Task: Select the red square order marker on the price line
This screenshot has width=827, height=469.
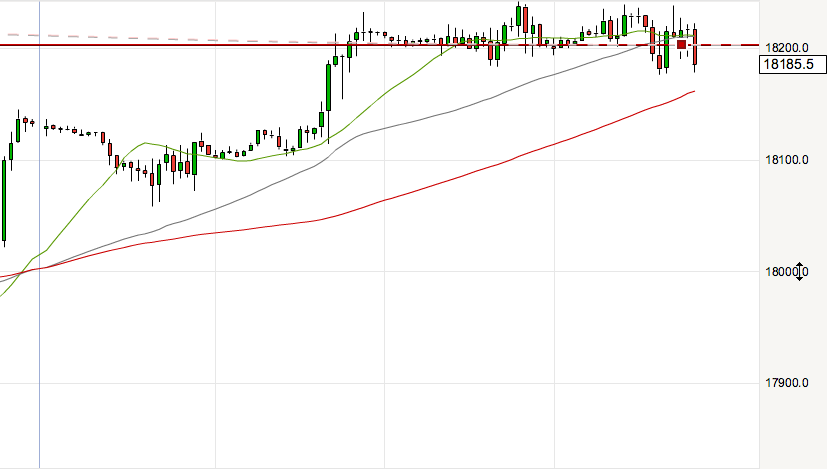Action: coord(681,45)
